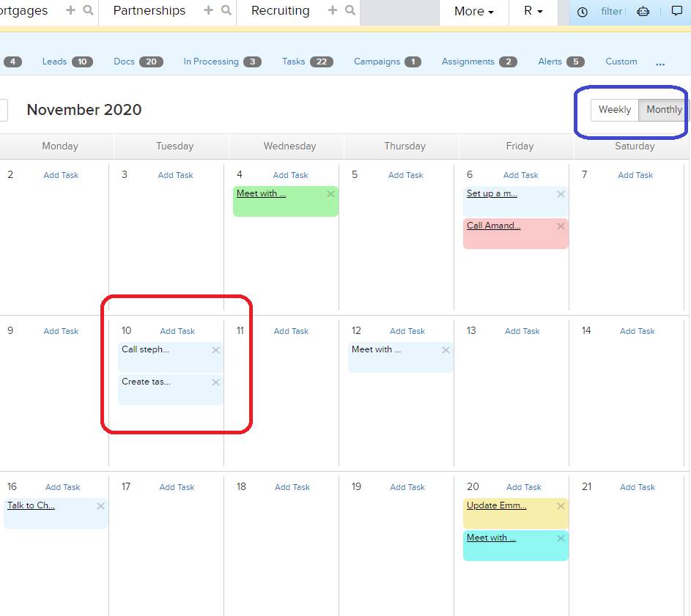Switch calendar to Monthly view
The image size is (691, 616).
664,110
